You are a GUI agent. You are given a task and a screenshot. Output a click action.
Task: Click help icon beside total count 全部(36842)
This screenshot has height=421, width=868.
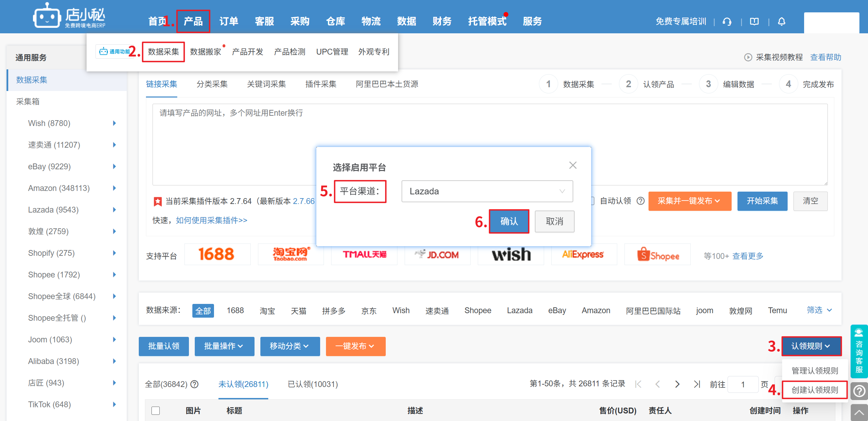tap(195, 384)
